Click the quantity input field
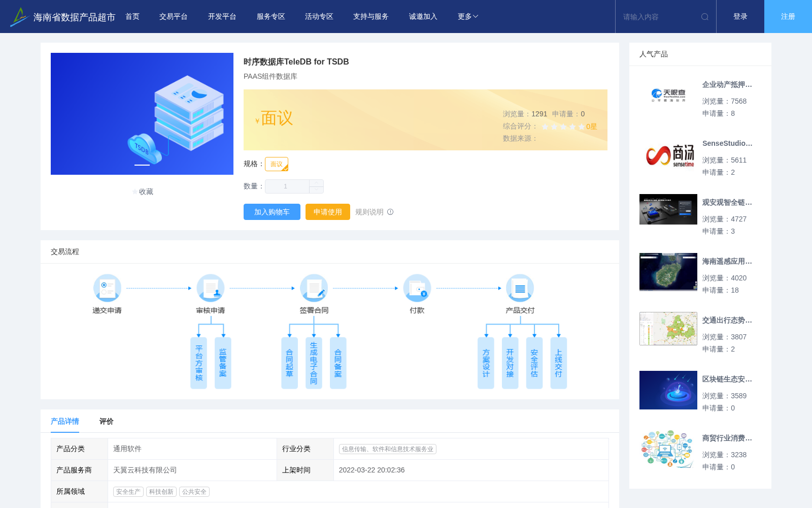812x508 pixels. coord(287,186)
